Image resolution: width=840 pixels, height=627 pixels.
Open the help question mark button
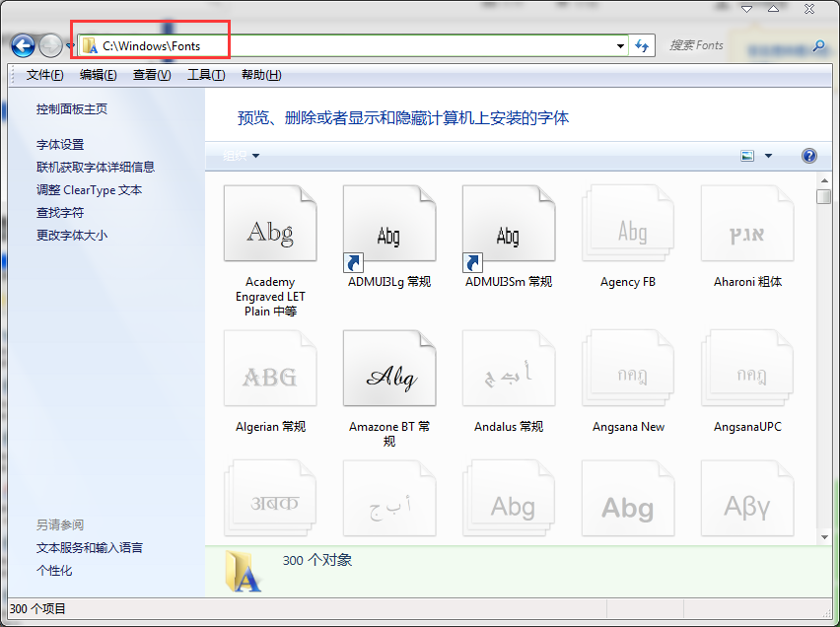808,156
